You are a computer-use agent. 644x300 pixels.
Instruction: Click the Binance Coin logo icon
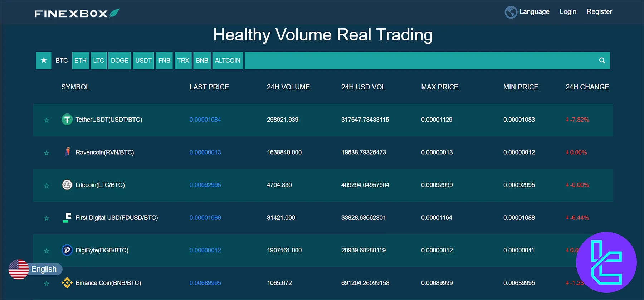67,283
